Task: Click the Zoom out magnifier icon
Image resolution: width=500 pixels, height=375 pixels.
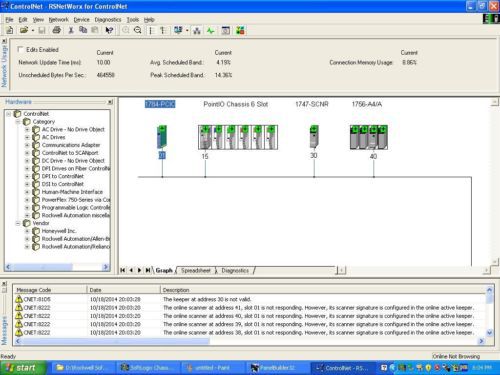Action: [x=138, y=31]
